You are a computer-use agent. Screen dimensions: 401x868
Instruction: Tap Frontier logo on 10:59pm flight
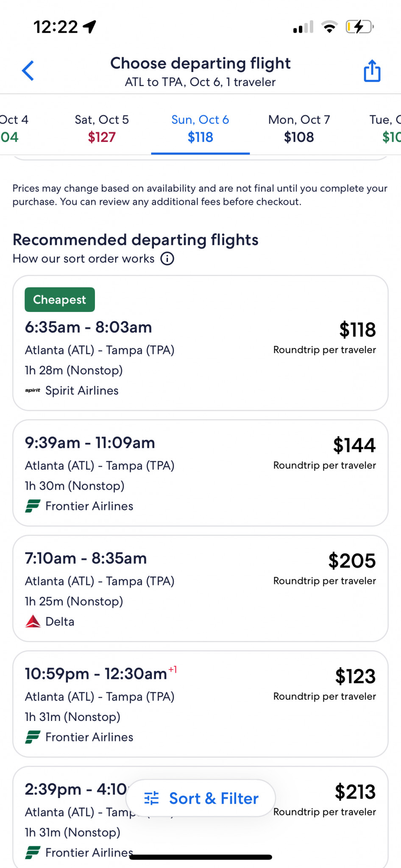33,737
